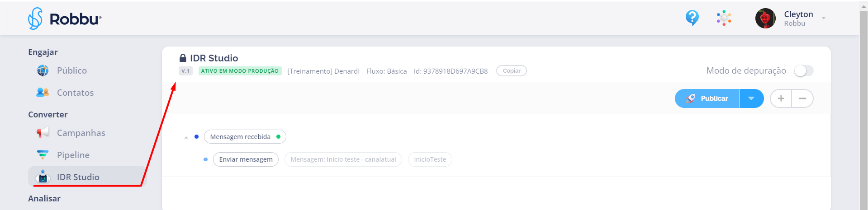Select the Mensagem recebida node

(x=240, y=137)
